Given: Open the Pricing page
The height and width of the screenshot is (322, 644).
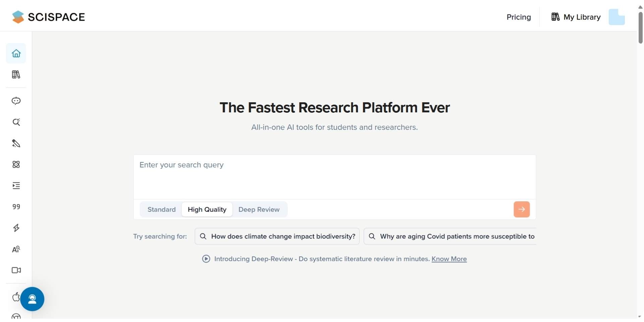Looking at the screenshot, I should tap(519, 17).
